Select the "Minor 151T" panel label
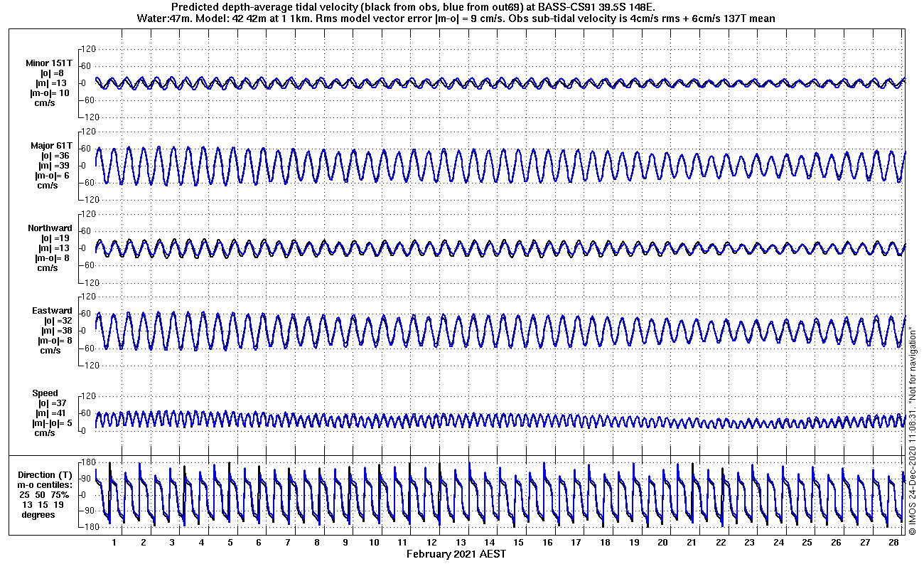The height and width of the screenshot is (569, 924). (x=49, y=63)
